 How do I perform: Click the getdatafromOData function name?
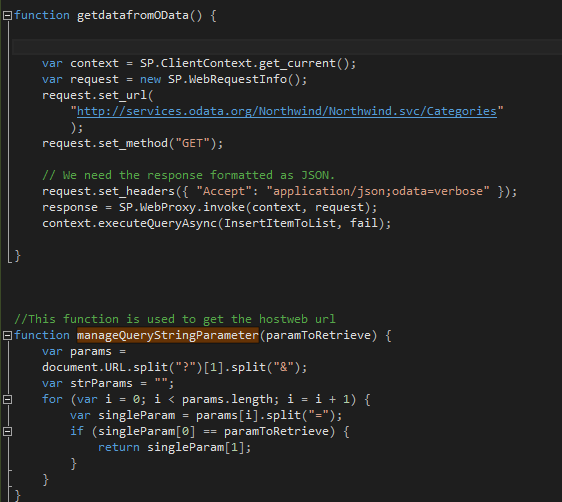coord(133,16)
